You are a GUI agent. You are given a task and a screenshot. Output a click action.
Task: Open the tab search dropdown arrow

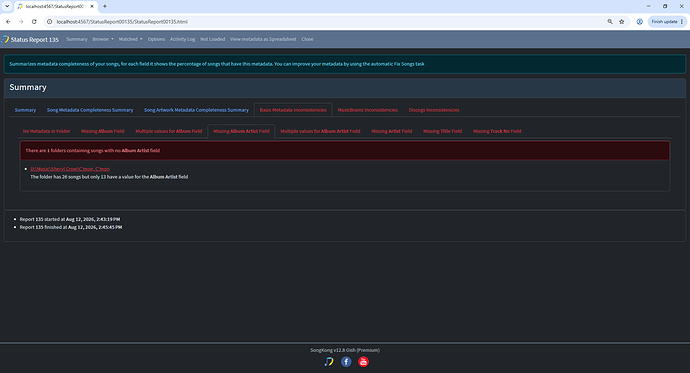(7, 6)
